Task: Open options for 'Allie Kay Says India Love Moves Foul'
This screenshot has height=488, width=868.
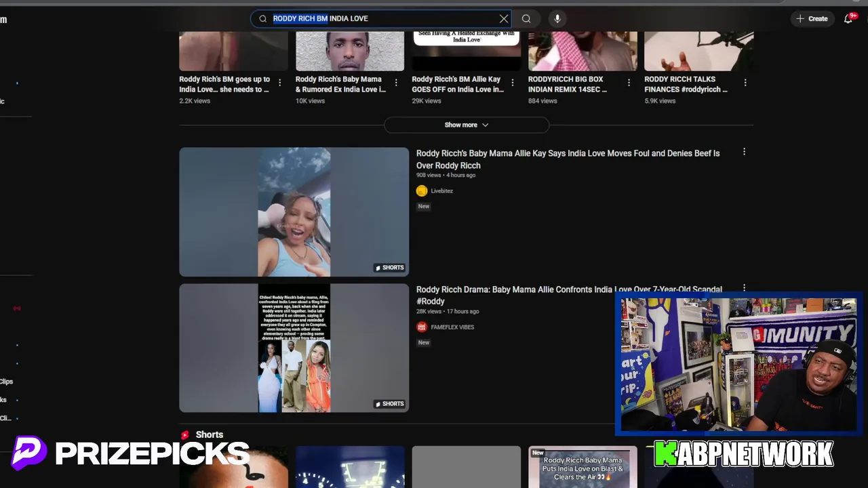Action: [744, 152]
